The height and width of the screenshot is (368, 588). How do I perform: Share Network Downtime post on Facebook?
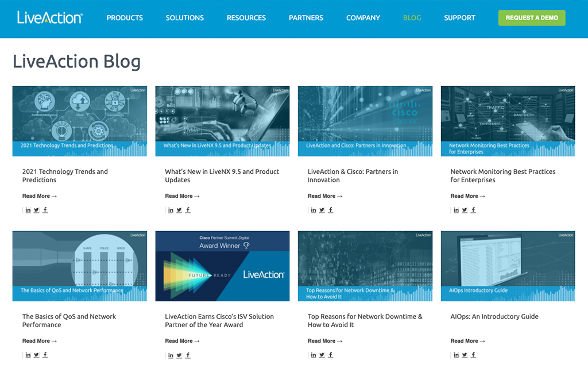(330, 355)
